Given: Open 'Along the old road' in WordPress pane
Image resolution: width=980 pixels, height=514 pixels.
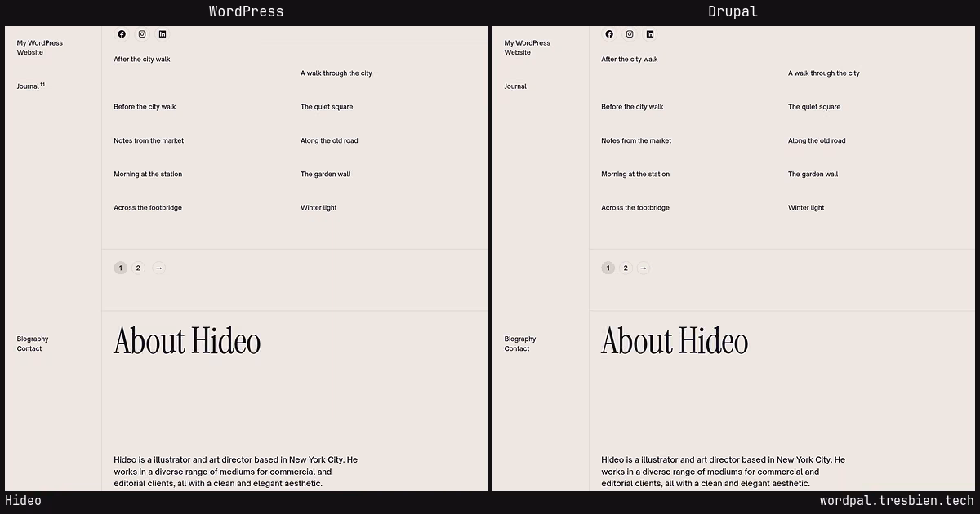Looking at the screenshot, I should 329,140.
